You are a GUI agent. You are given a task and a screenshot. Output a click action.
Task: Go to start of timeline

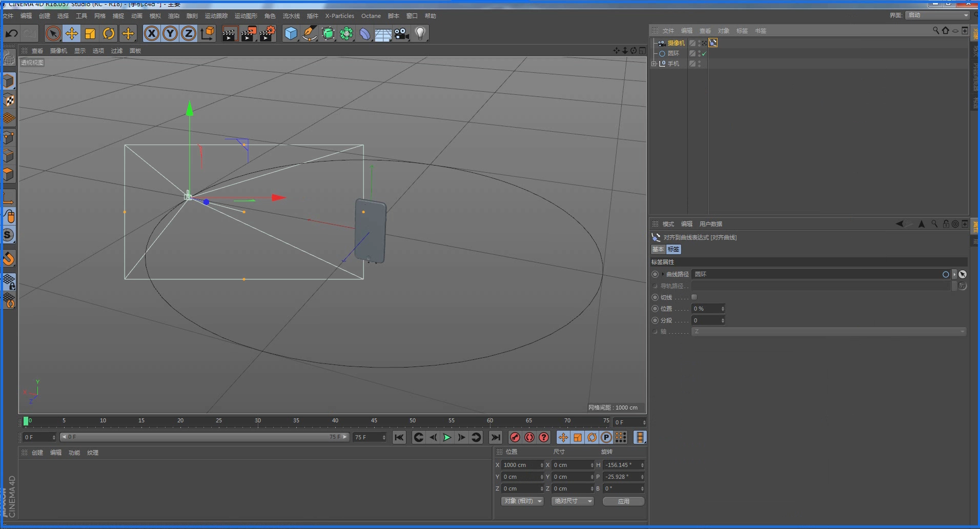tap(399, 437)
